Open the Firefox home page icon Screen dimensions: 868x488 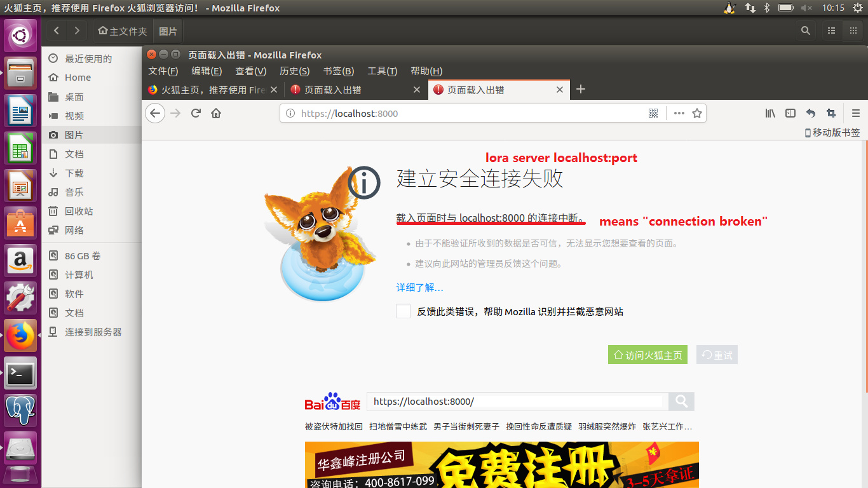(216, 113)
